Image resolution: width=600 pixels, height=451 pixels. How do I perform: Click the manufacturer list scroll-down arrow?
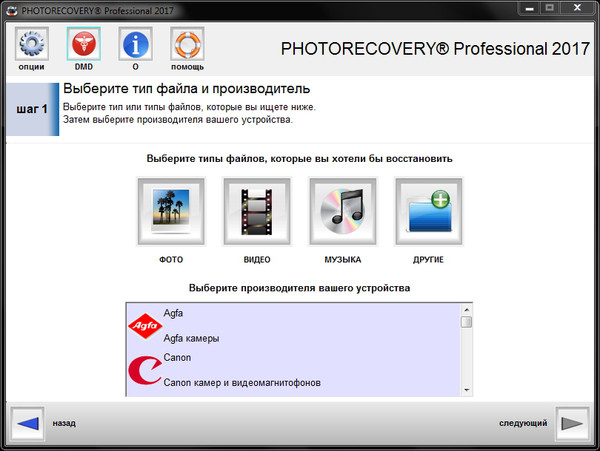click(x=466, y=390)
